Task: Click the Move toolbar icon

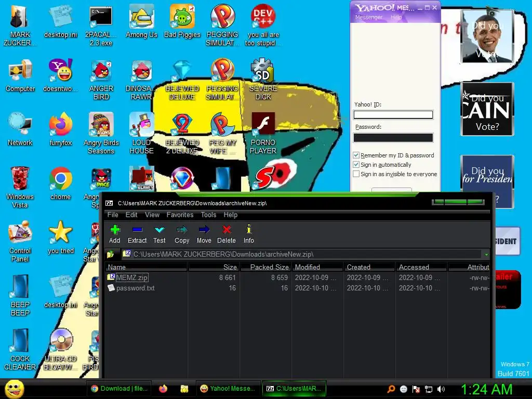Action: pyautogui.click(x=204, y=234)
